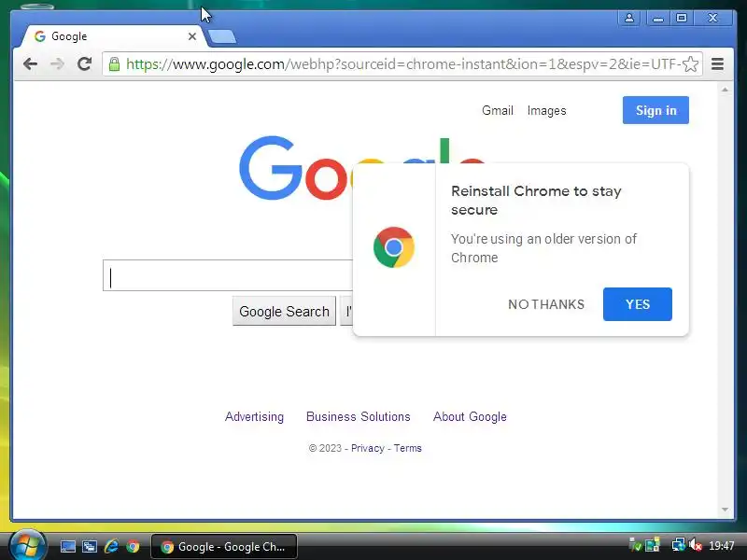The image size is (747, 560).
Task: Reload the page with the refresh icon
Action: point(84,63)
